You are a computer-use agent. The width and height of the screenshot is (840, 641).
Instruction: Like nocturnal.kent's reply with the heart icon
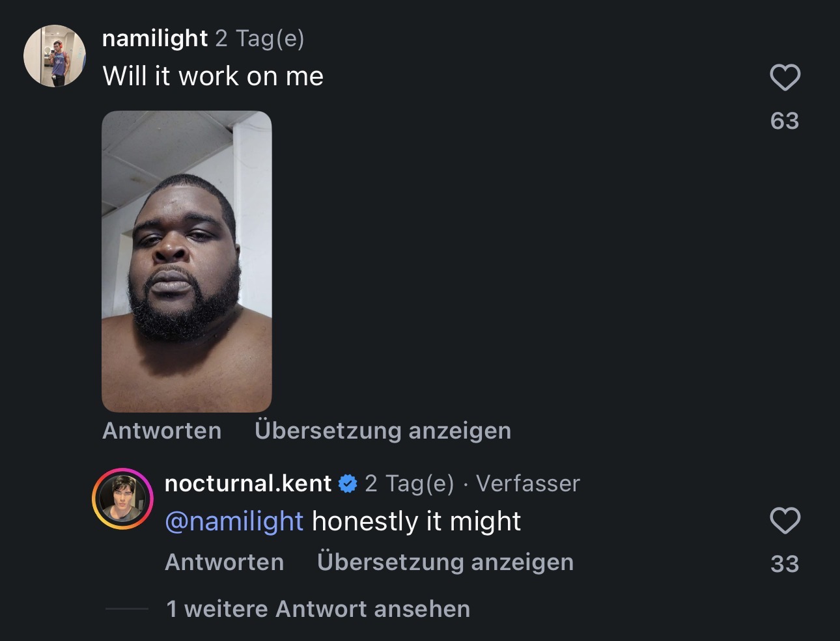[785, 521]
